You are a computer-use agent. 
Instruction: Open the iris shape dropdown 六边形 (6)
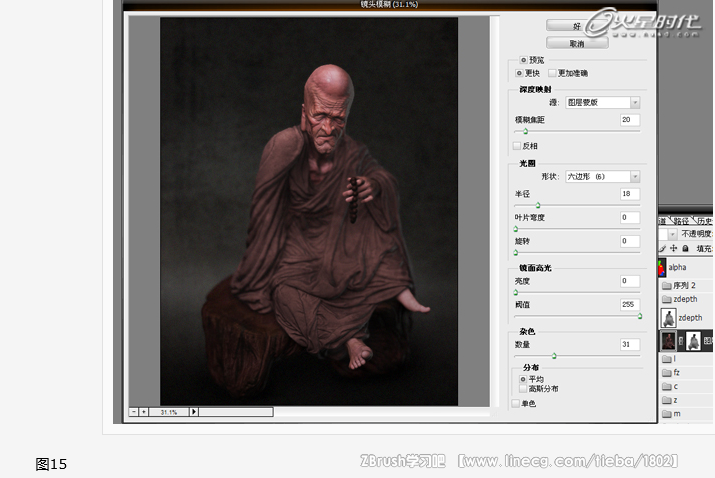click(602, 177)
